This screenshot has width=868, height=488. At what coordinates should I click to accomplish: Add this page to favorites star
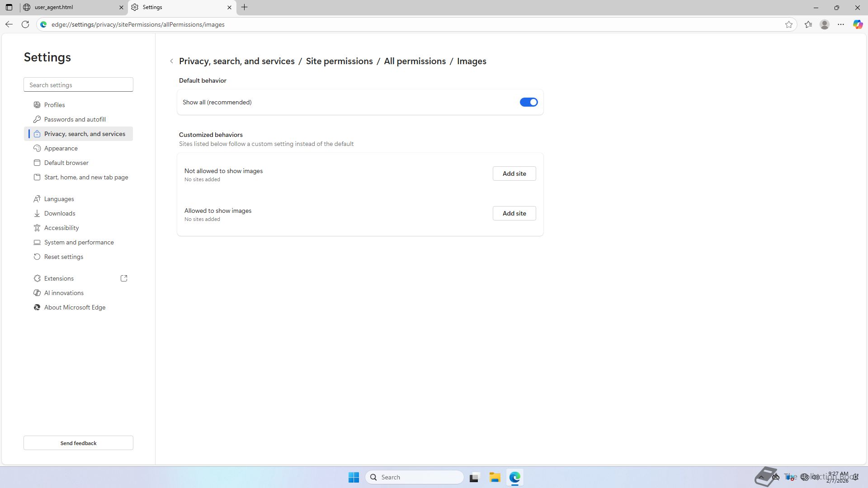[788, 24]
